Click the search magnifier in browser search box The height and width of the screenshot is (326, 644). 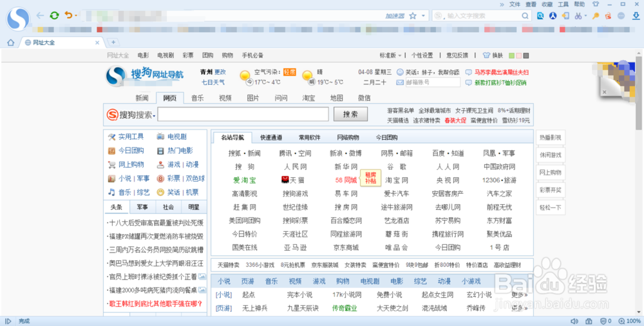coord(526,16)
